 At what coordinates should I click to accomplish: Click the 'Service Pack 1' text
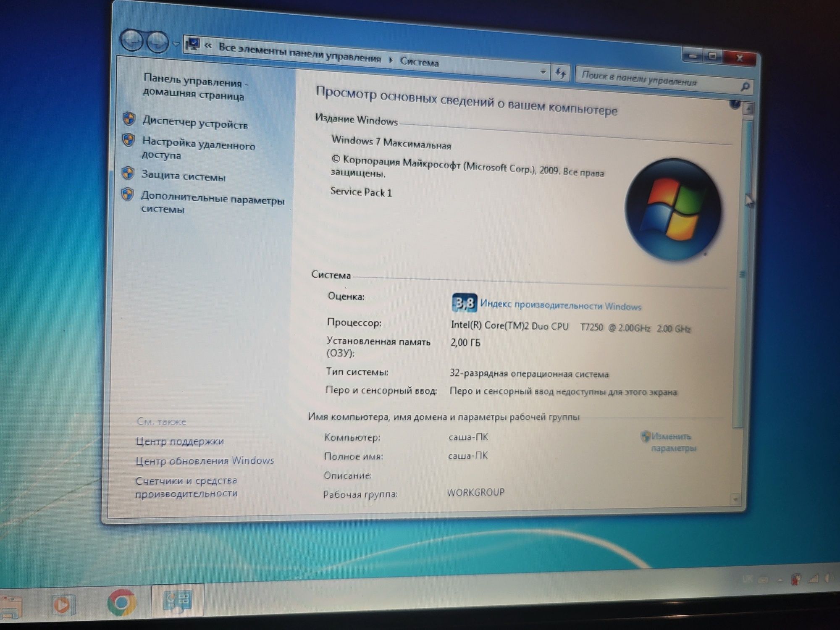[x=361, y=192]
